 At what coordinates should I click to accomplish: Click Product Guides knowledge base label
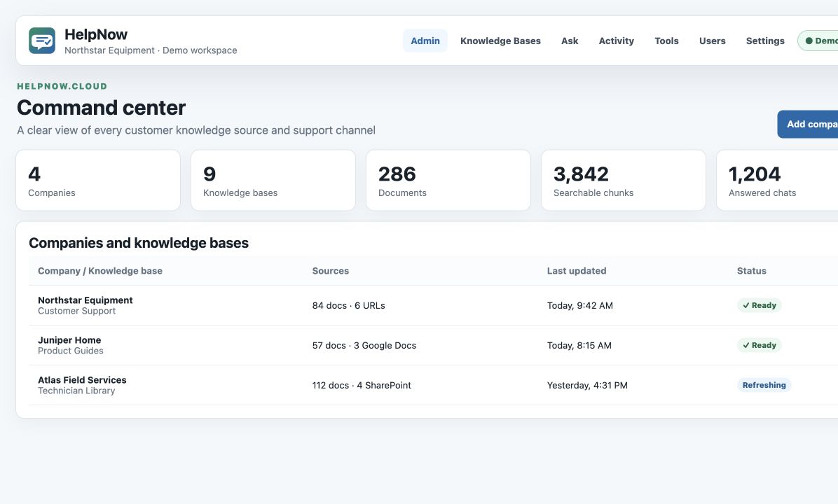[x=71, y=351]
